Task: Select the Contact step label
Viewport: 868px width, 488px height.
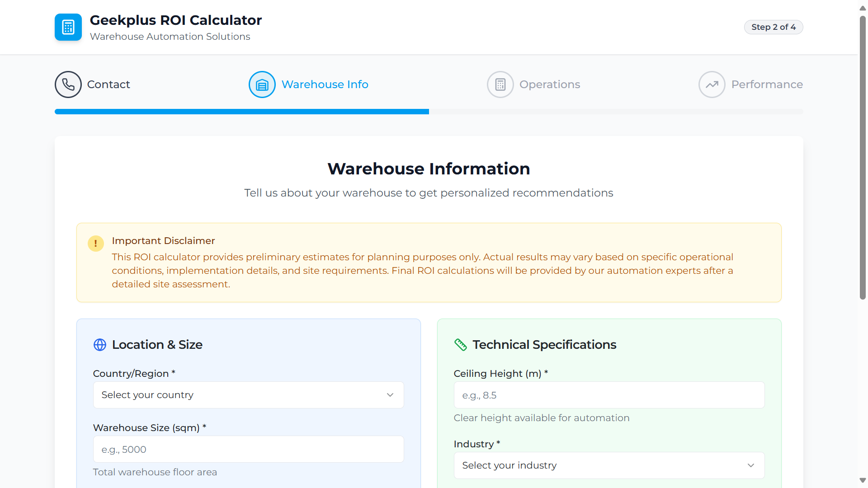Action: (x=108, y=84)
